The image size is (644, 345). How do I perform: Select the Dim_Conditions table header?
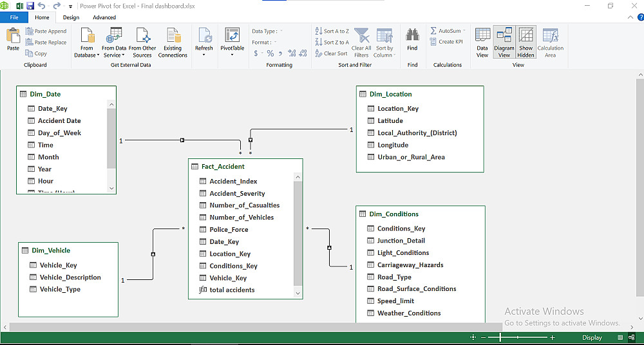(420, 214)
